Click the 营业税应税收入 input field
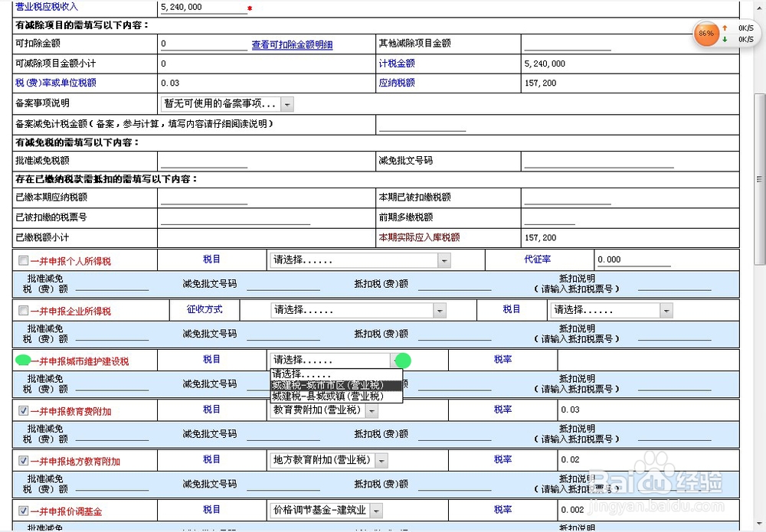 pos(204,8)
